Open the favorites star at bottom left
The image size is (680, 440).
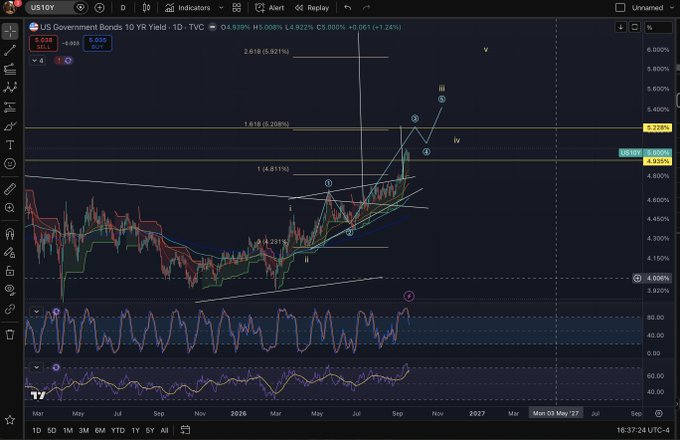(10, 420)
